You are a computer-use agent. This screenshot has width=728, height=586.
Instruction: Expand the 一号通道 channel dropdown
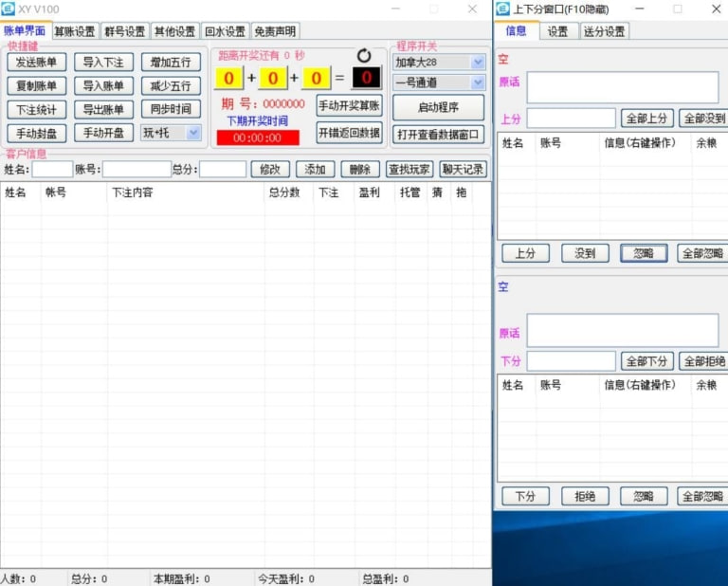[x=440, y=83]
